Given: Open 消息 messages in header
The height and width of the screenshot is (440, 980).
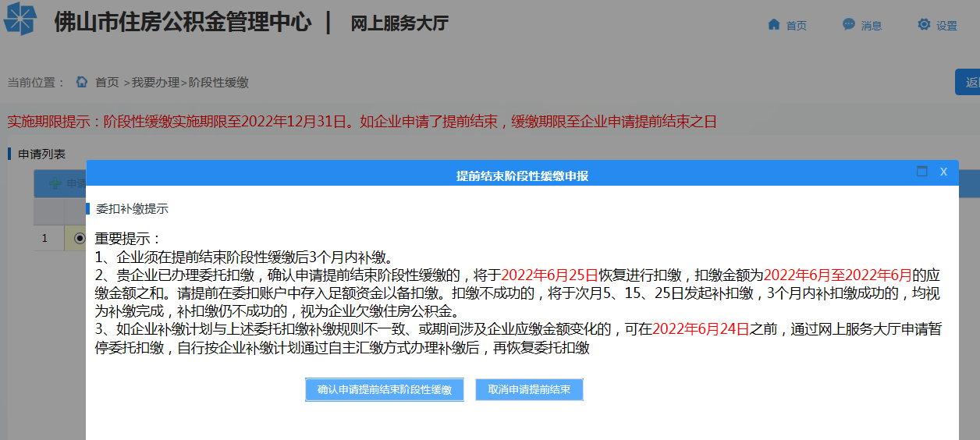Looking at the screenshot, I should [871, 26].
